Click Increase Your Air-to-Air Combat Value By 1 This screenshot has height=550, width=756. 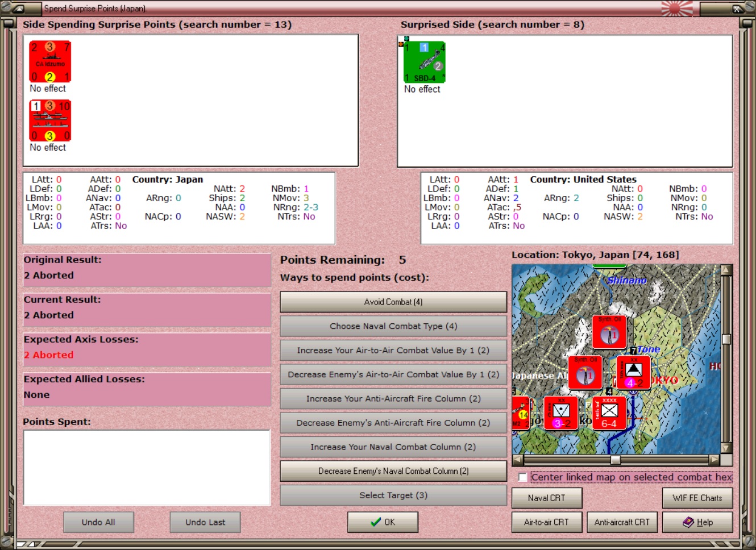[x=393, y=351]
